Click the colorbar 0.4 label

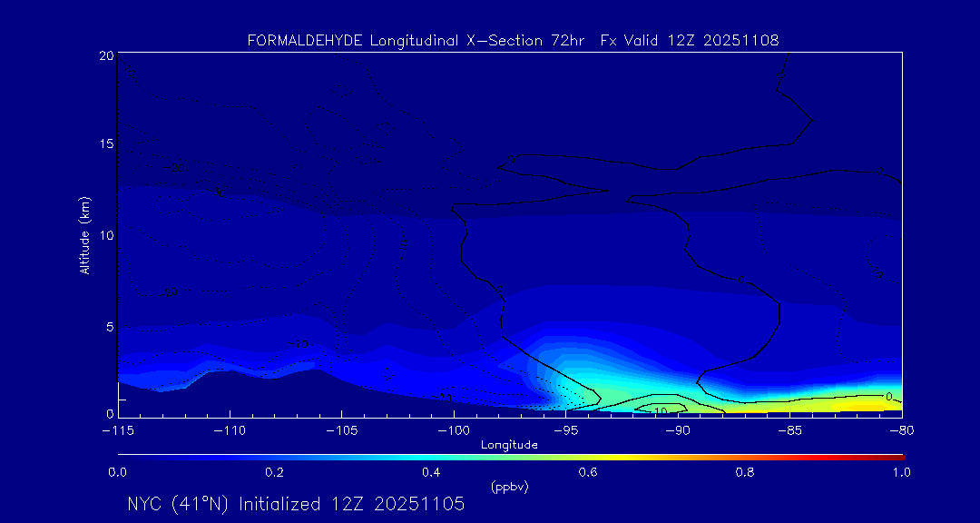pyautogui.click(x=432, y=472)
